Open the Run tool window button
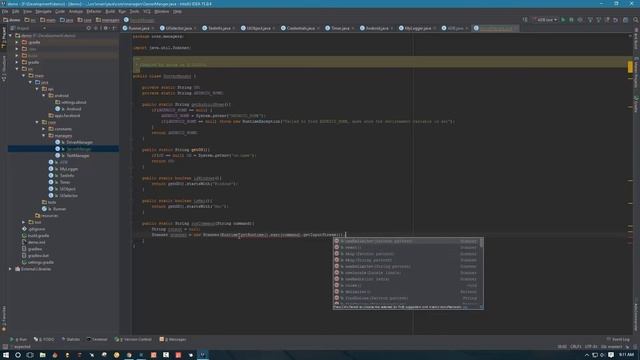This screenshot has height=360, width=640. pyautogui.click(x=18, y=339)
